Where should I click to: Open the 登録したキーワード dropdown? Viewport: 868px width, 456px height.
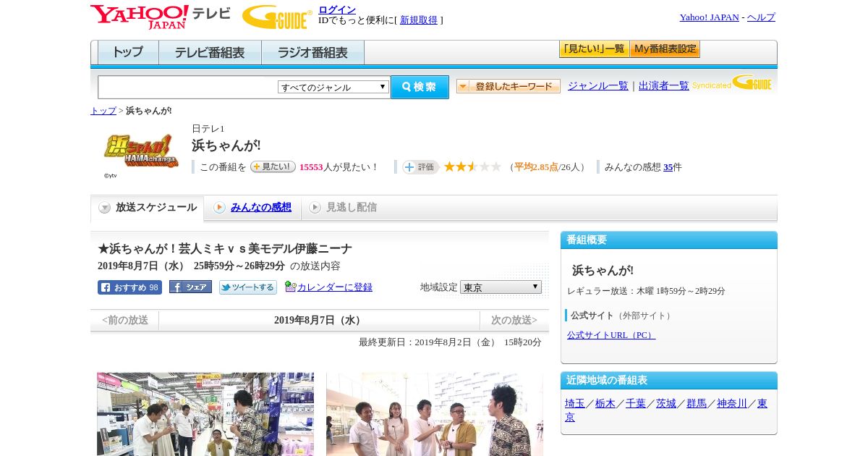point(509,86)
